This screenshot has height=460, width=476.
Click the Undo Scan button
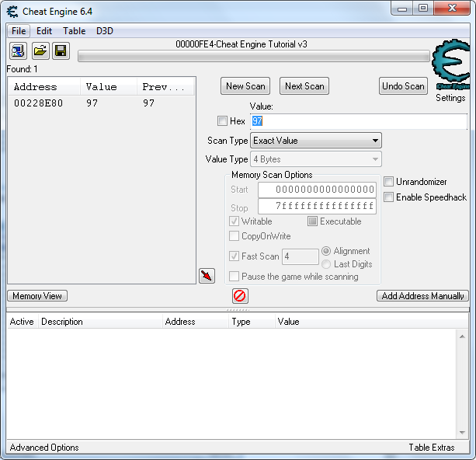[x=403, y=86]
